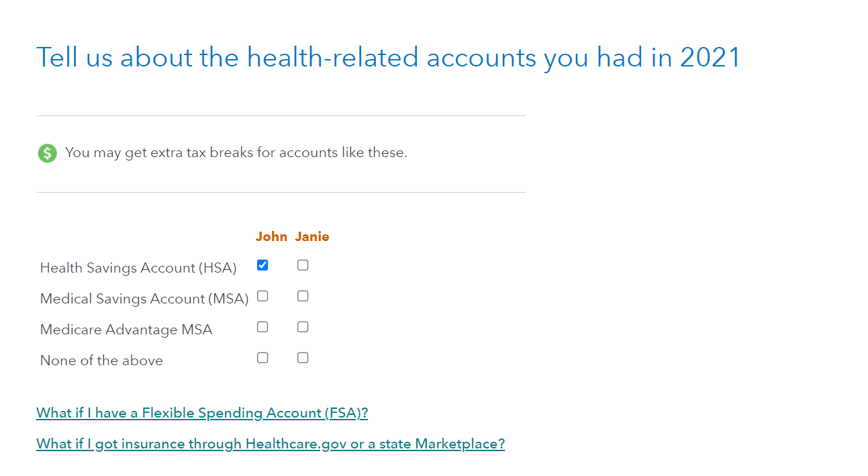Click the John column header
This screenshot has height=476, width=868.
(271, 236)
